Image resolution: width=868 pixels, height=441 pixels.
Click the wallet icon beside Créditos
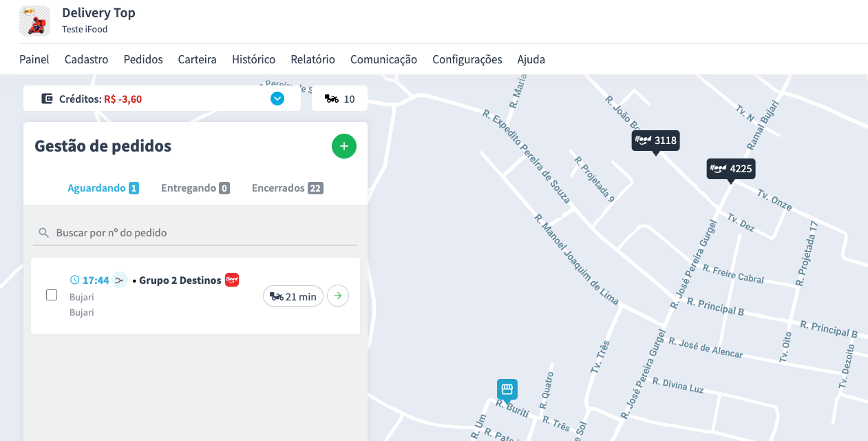click(47, 99)
